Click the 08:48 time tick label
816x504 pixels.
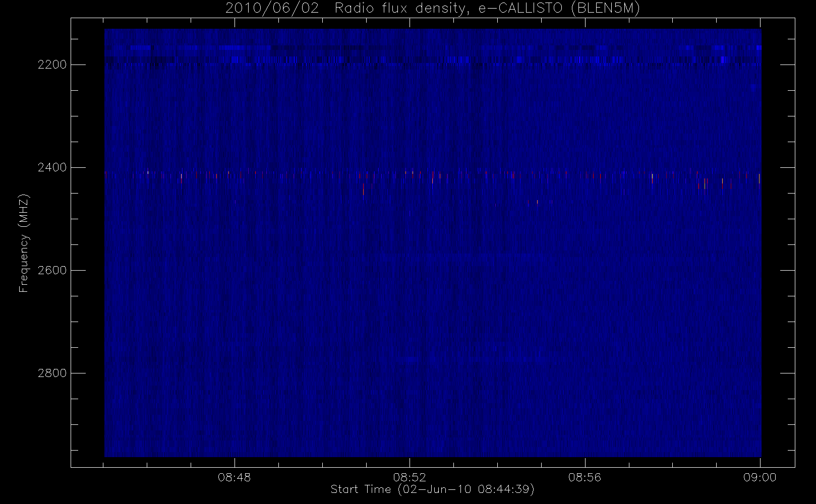(235, 477)
